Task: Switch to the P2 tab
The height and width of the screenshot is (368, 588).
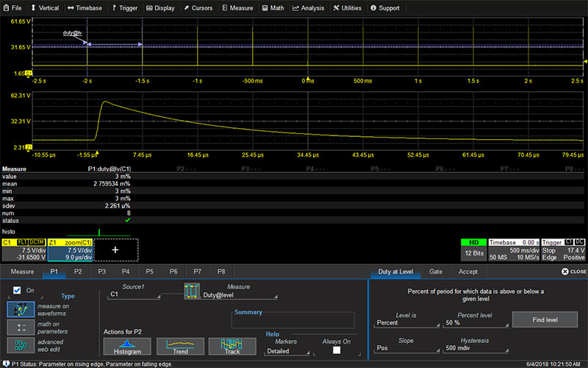Action: click(x=79, y=272)
